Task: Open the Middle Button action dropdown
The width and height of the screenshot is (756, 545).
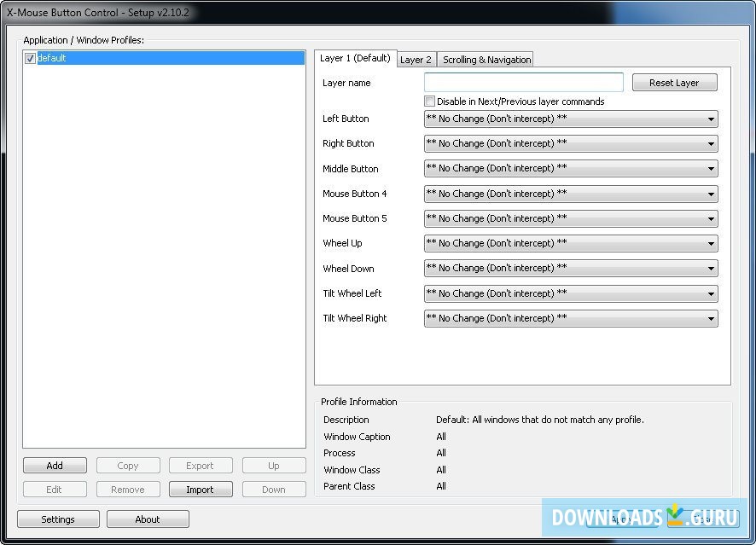Action: coord(571,169)
